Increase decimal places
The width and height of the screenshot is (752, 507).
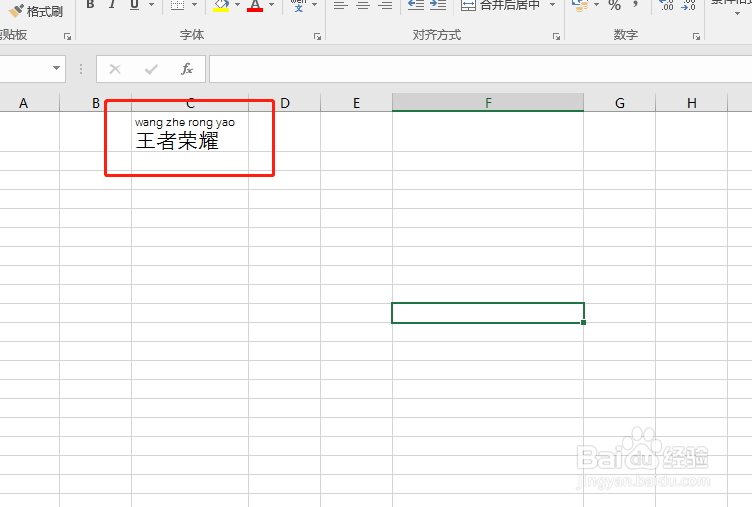[x=667, y=5]
